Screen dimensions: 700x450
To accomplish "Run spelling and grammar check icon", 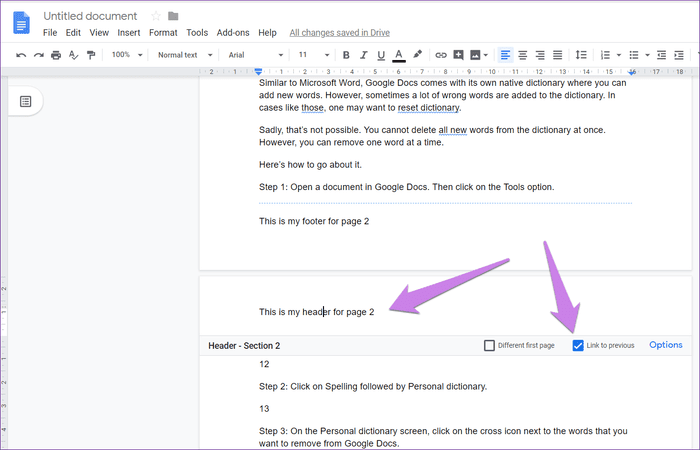I will [x=73, y=55].
